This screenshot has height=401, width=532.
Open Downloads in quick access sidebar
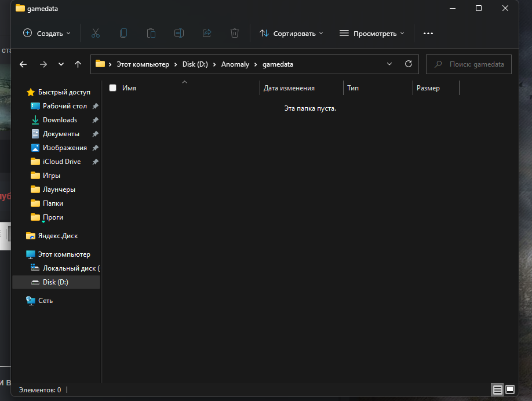60,120
